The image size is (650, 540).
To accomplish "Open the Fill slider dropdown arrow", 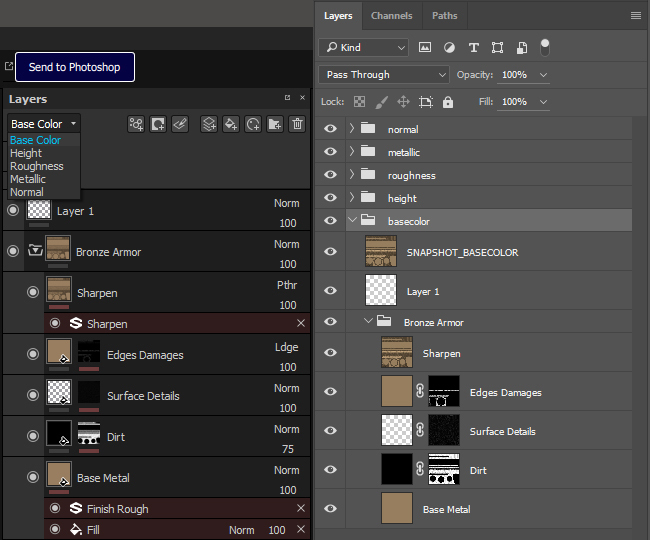I will (x=543, y=102).
